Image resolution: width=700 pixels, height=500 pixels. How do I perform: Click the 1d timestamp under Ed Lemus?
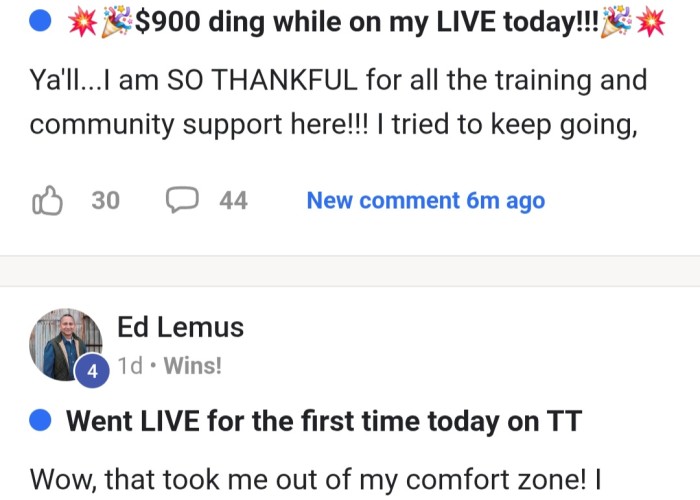(x=130, y=366)
